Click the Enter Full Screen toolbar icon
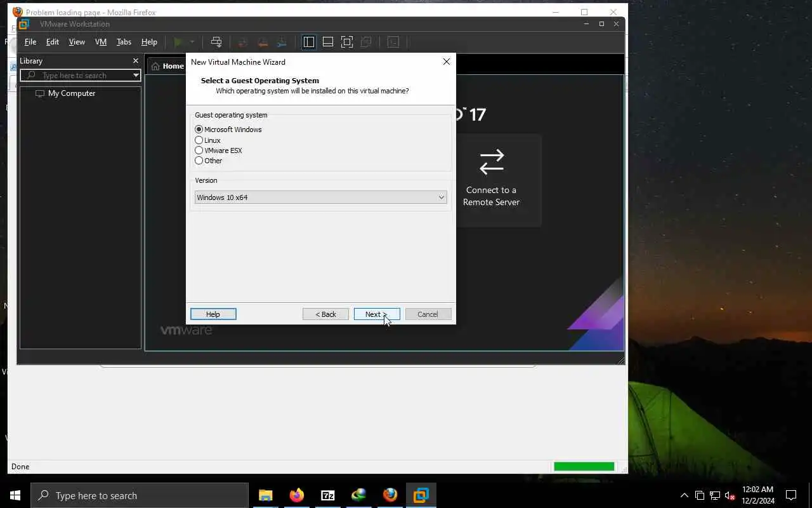Screen dimensions: 812x508 click(347, 42)
